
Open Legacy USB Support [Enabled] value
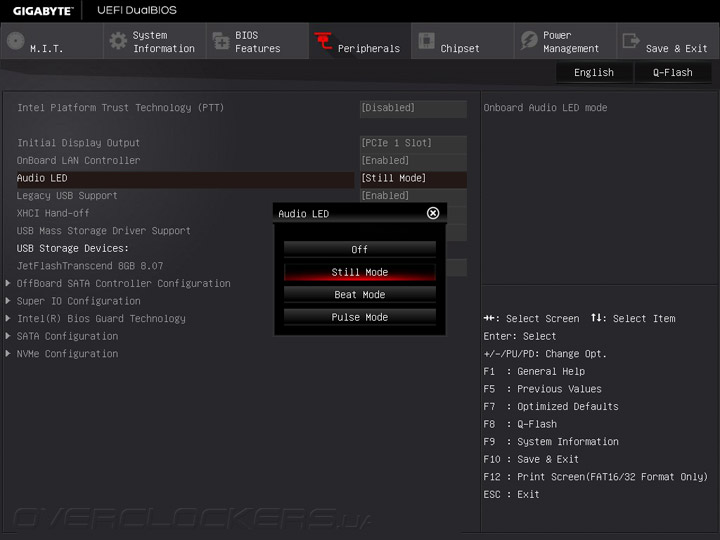(413, 196)
